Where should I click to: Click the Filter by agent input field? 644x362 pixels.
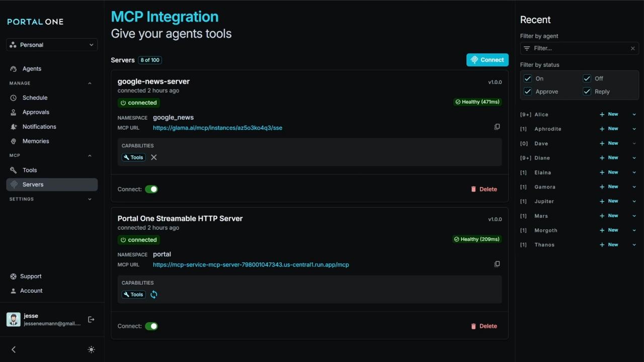pos(579,48)
